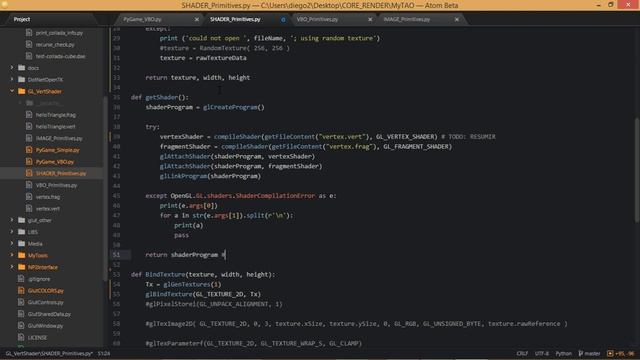Click VBO_Primitives.py file icon in tree
The height and width of the screenshot is (360, 640).
(29, 185)
